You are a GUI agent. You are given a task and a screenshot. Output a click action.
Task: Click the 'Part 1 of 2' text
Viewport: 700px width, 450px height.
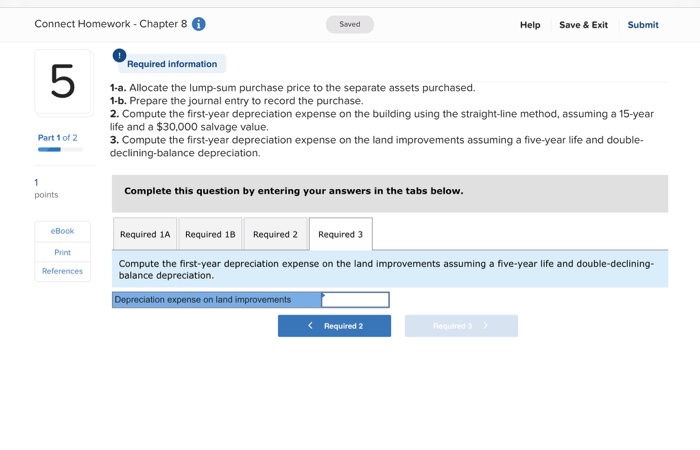click(58, 138)
